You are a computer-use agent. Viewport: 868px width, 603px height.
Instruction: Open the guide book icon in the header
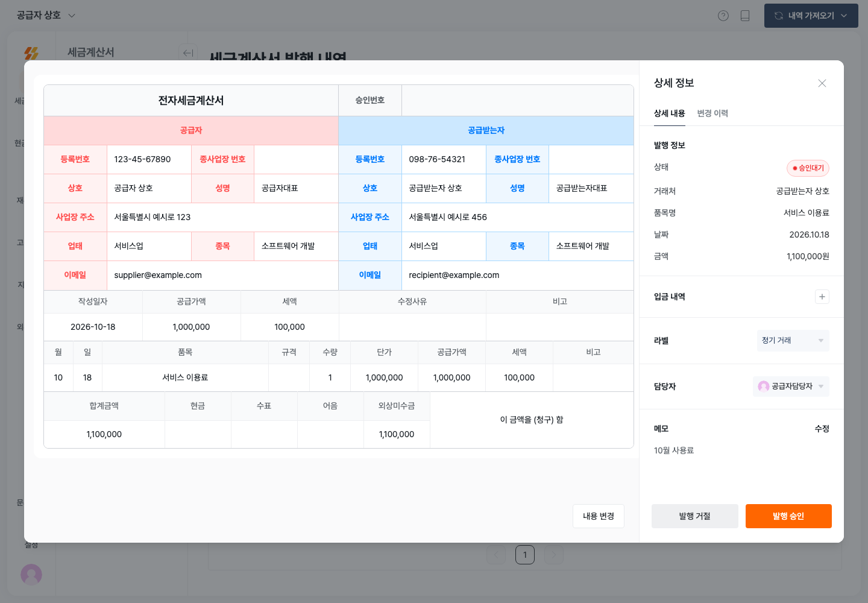click(745, 16)
